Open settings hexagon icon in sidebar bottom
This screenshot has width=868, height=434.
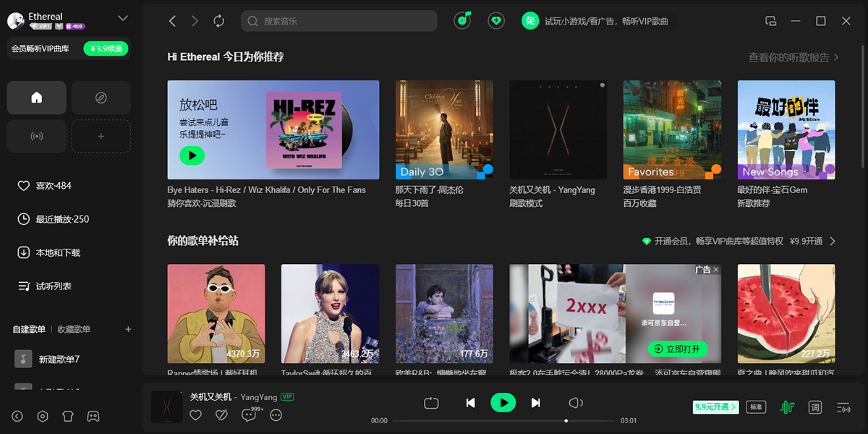(x=43, y=416)
